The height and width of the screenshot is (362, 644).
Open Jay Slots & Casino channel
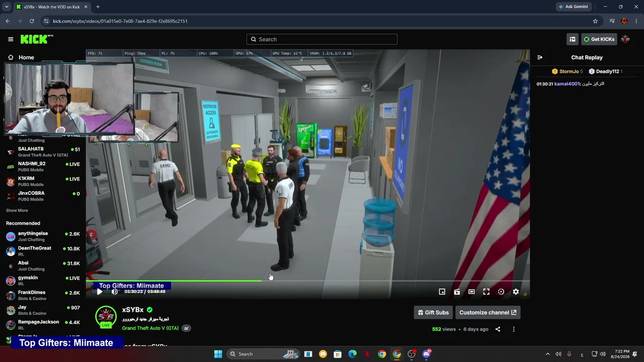[x=43, y=310]
